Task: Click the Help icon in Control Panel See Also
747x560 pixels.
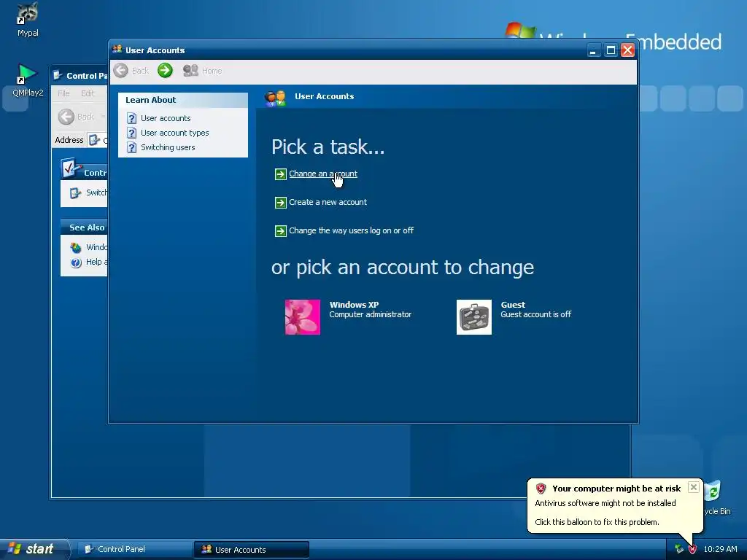Action: [x=76, y=262]
